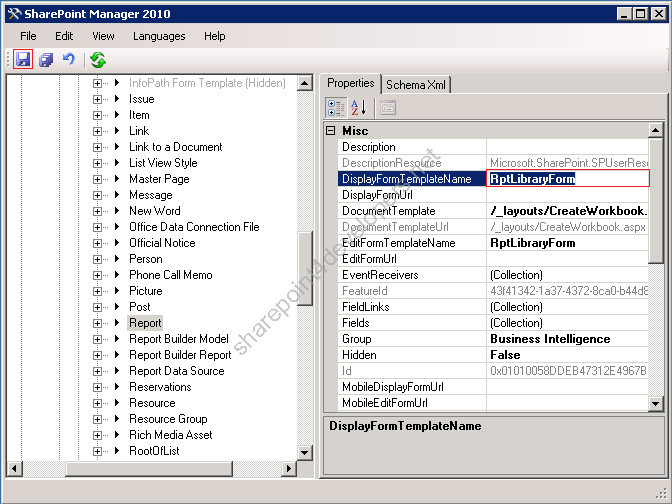Screen dimensions: 672x504
Task: Select the MobileDisplayFormUrl property row
Action: pyautogui.click(x=493, y=387)
